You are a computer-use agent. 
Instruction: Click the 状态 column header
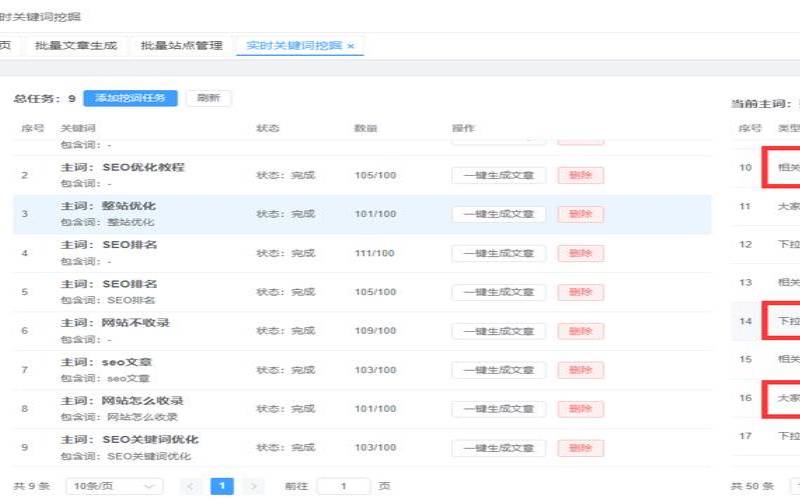click(268, 128)
